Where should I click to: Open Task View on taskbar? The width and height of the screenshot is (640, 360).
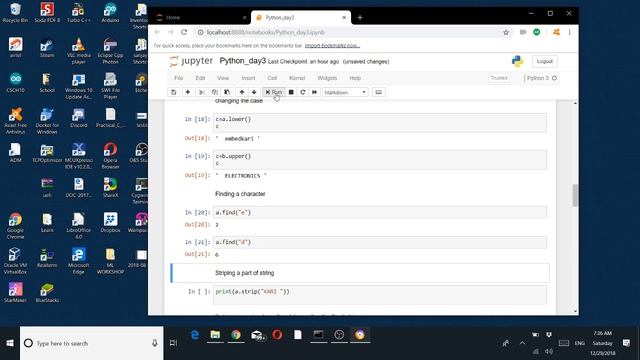tap(173, 343)
